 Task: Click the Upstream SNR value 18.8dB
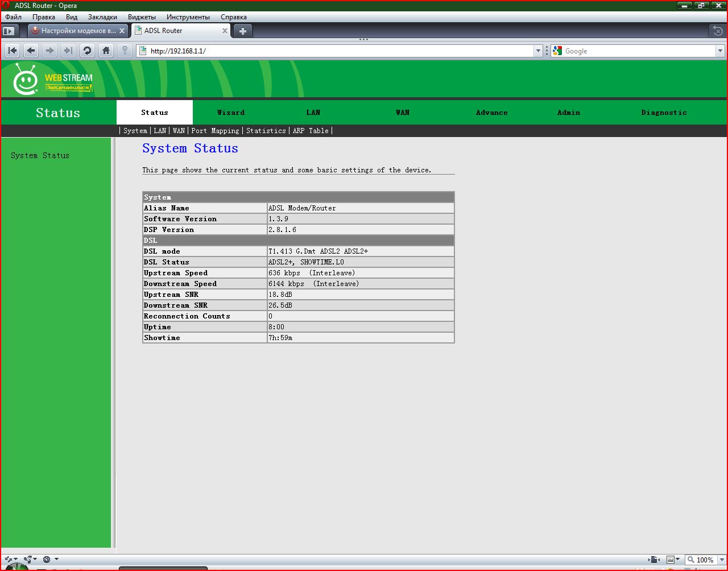(x=280, y=295)
